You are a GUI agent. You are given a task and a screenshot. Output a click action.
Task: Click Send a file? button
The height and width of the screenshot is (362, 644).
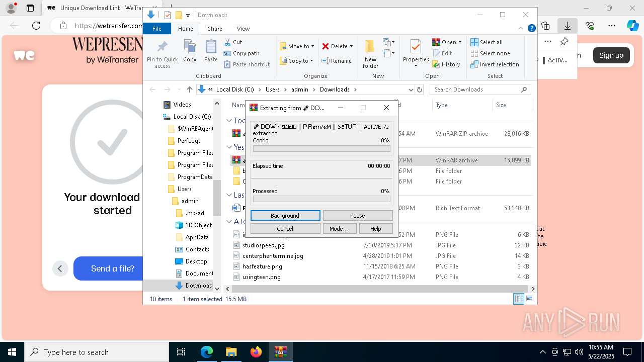[113, 268]
